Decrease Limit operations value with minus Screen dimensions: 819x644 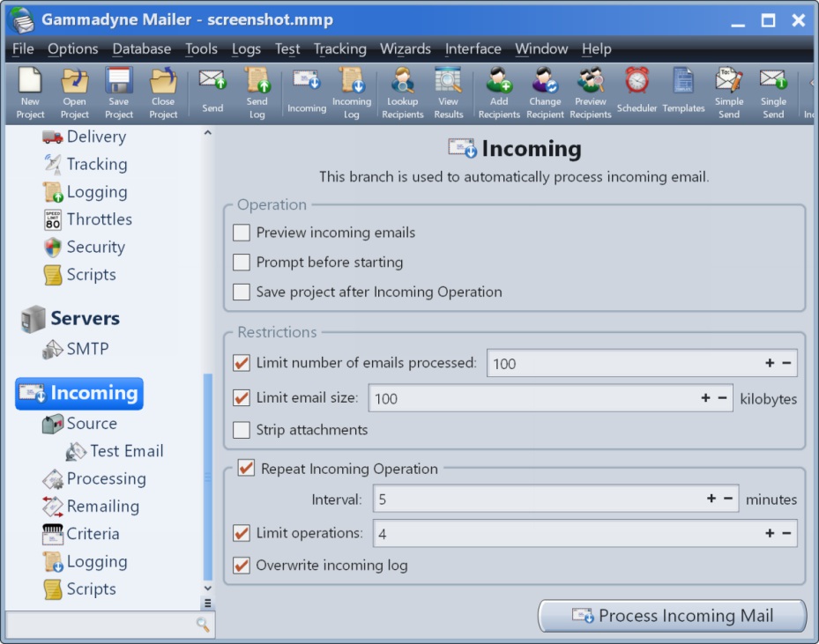pos(786,533)
